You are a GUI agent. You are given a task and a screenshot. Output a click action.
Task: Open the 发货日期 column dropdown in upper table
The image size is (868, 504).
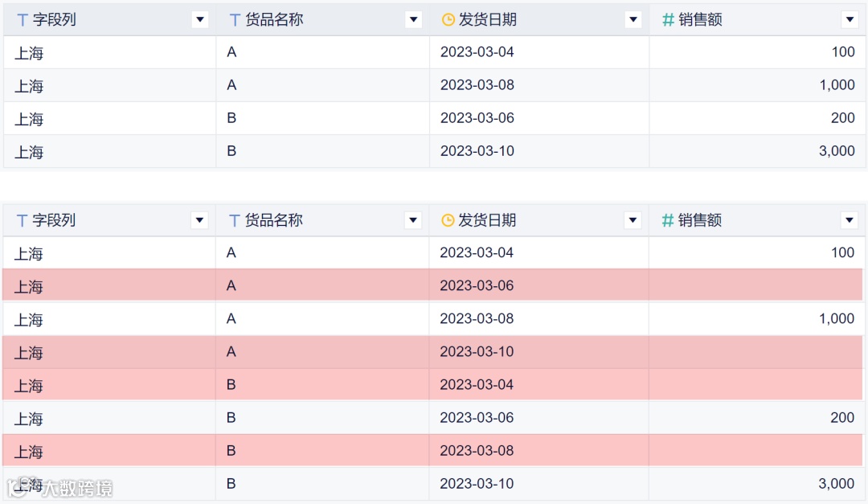click(633, 20)
